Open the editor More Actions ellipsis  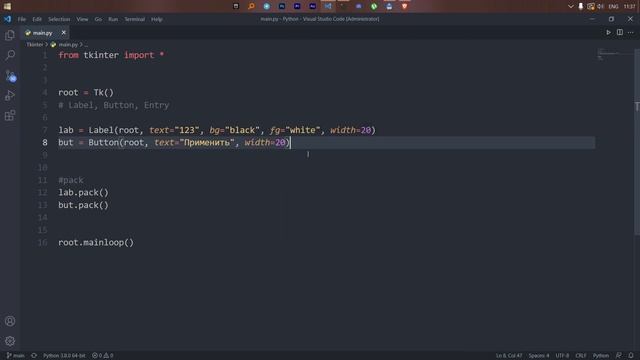coord(631,33)
